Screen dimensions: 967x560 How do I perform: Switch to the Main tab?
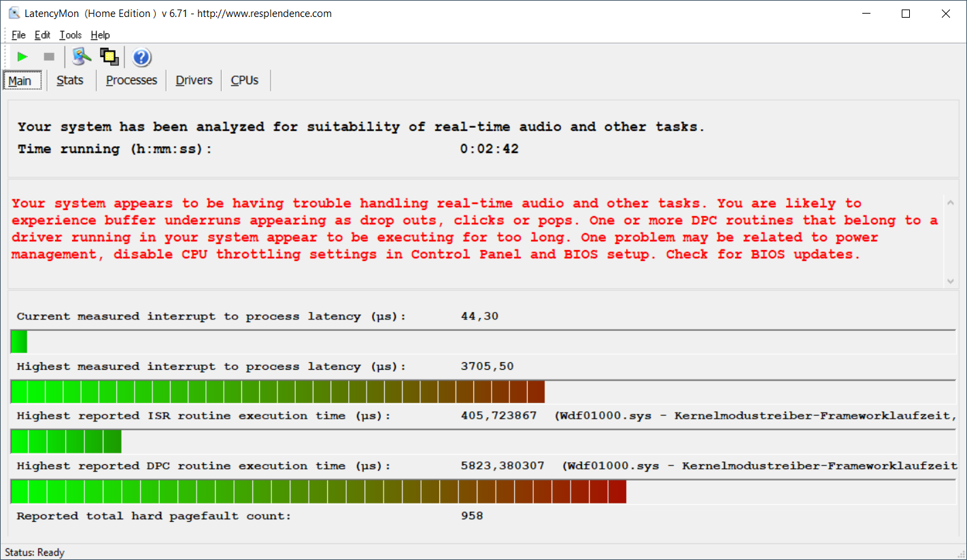tap(22, 81)
